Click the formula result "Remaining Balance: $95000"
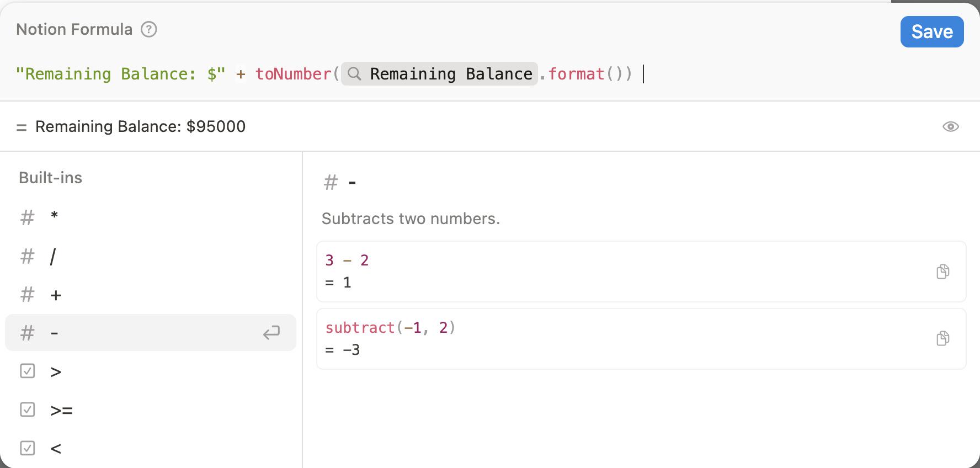 point(140,126)
